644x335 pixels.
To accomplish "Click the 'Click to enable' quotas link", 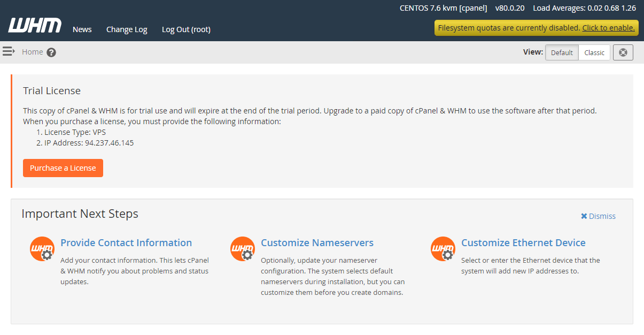I will click(x=608, y=28).
